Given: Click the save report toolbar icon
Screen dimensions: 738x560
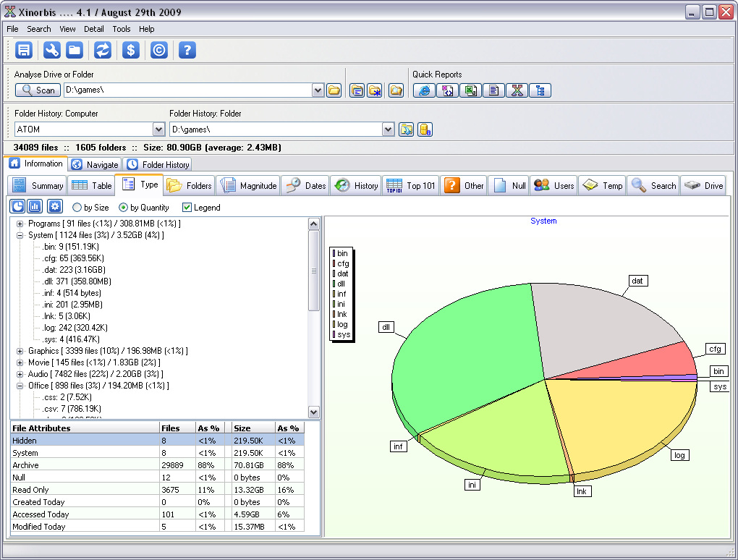Looking at the screenshot, I should pos(25,50).
